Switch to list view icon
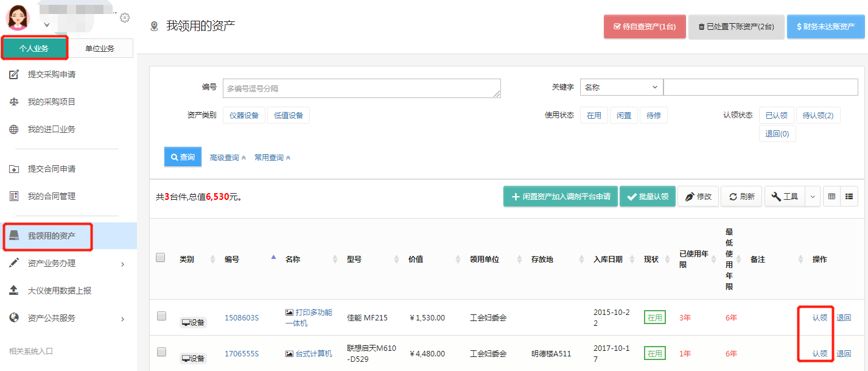The height and width of the screenshot is (371, 868). (x=849, y=197)
